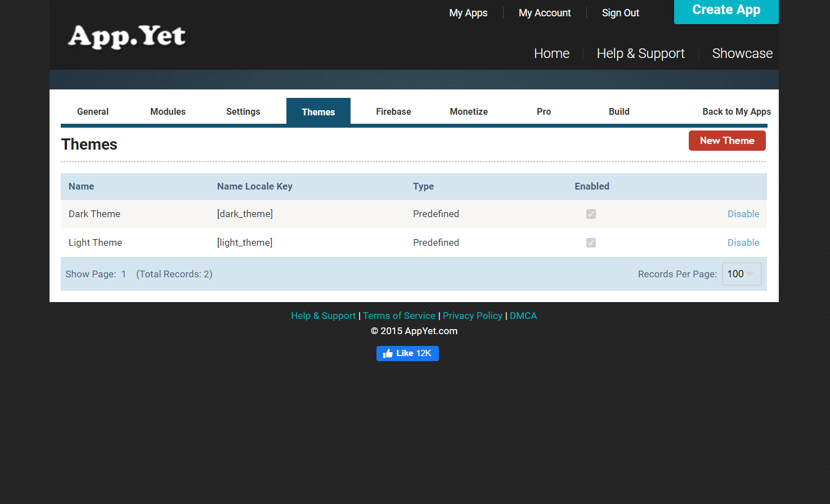
Task: Open Privacy Policy link
Action: (x=472, y=316)
